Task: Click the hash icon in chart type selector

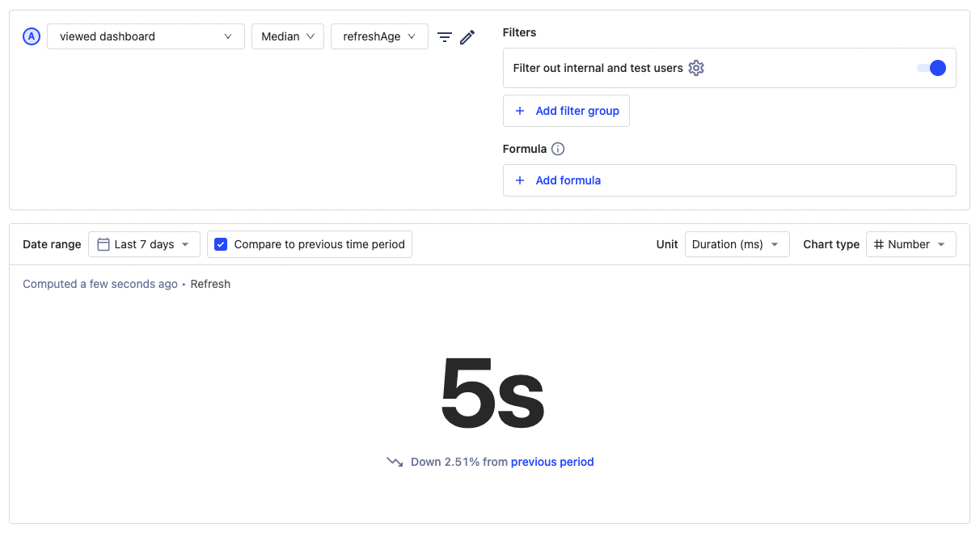Action: [880, 243]
